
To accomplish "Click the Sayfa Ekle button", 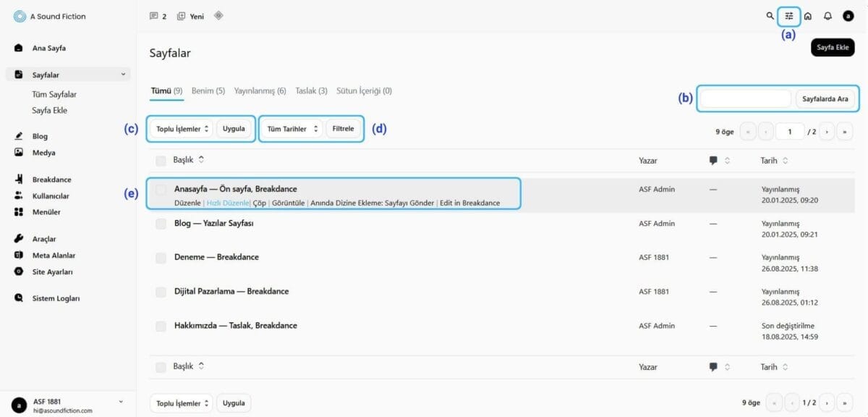I will tap(833, 48).
